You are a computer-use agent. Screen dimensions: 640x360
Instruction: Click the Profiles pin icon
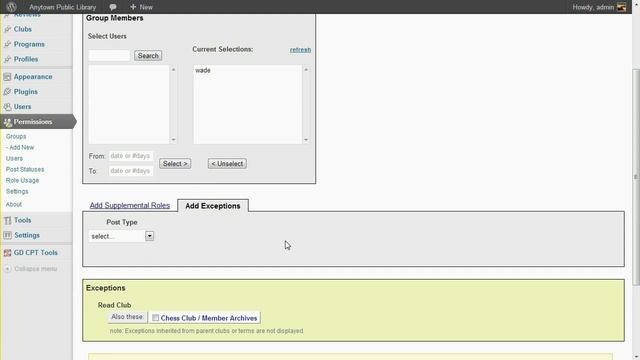pos(7,59)
